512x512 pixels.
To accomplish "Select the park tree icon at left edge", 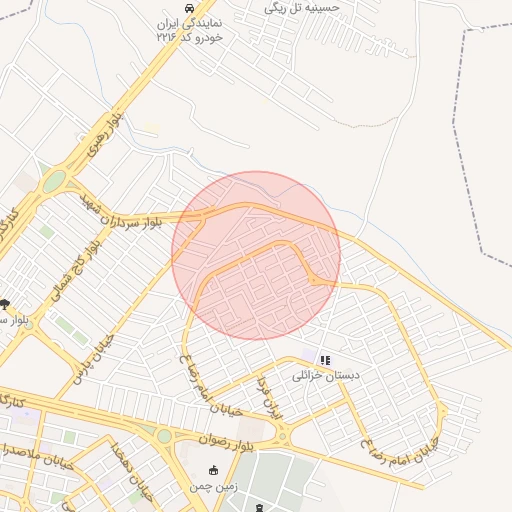I will click(4, 304).
